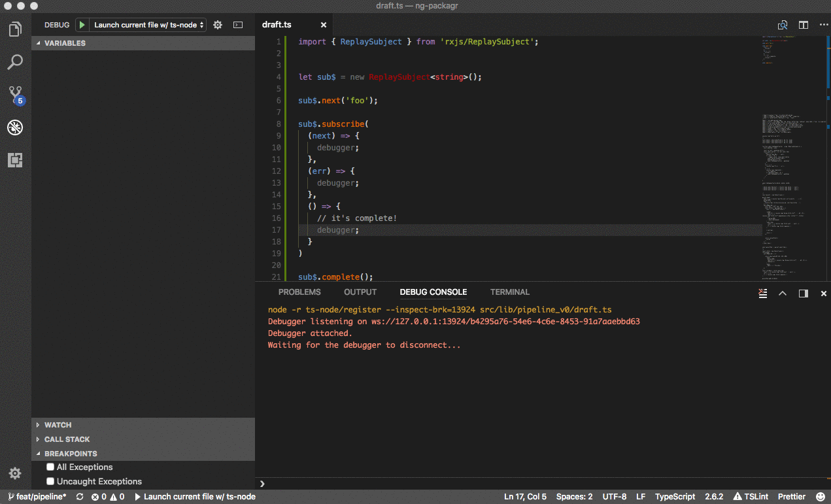The image size is (831, 504).
Task: Switch to the Terminal panel tab
Action: (509, 292)
